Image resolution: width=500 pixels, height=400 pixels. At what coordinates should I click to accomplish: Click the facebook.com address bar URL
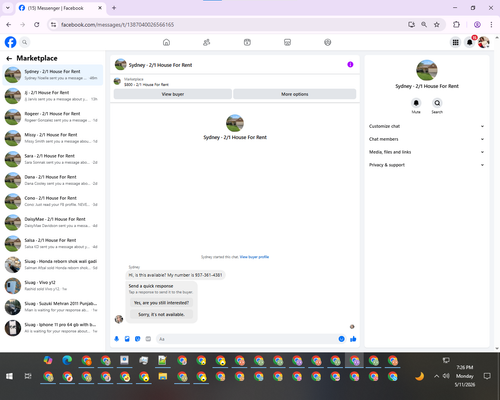[117, 25]
